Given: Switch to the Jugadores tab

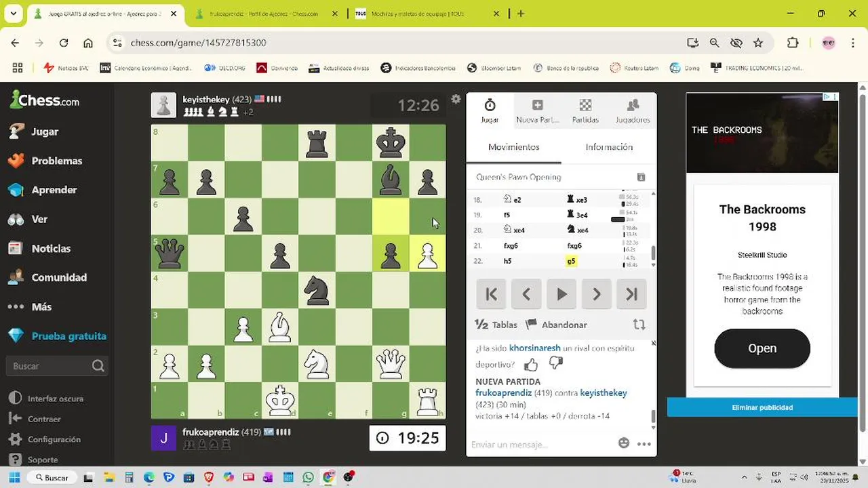Looking at the screenshot, I should (633, 111).
